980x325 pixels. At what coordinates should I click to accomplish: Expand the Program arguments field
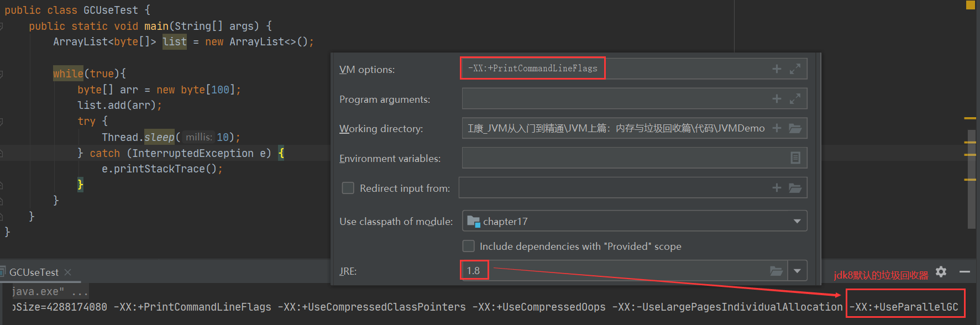point(795,98)
